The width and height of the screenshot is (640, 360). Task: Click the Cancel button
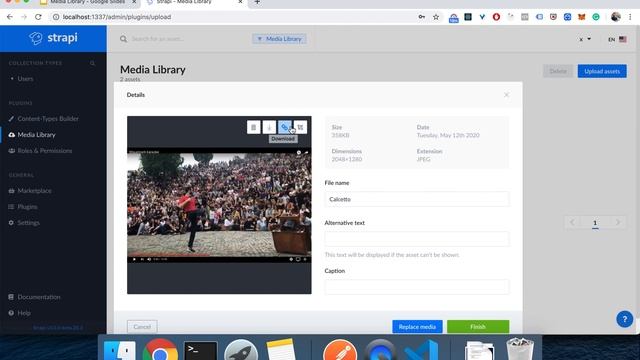[142, 327]
